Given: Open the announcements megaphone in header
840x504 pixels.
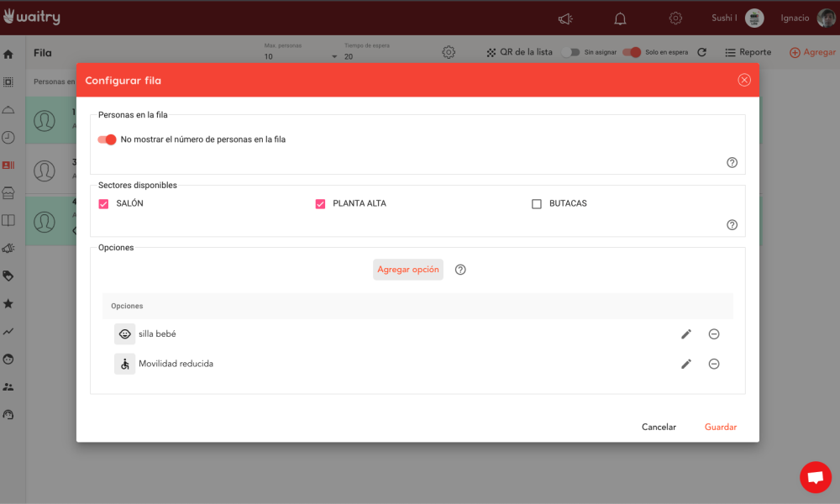Looking at the screenshot, I should [565, 18].
